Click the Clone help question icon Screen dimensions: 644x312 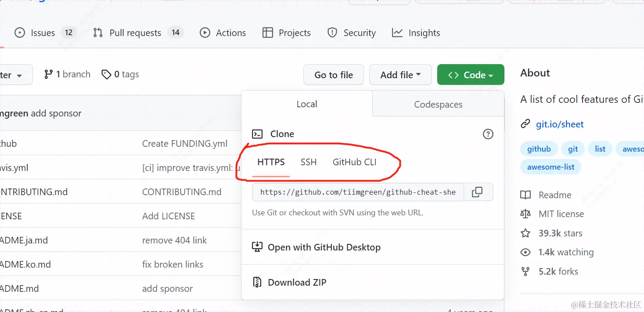[x=488, y=134]
